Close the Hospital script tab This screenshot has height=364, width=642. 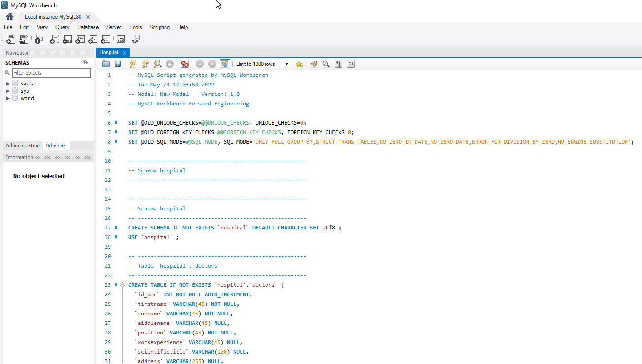(x=125, y=53)
